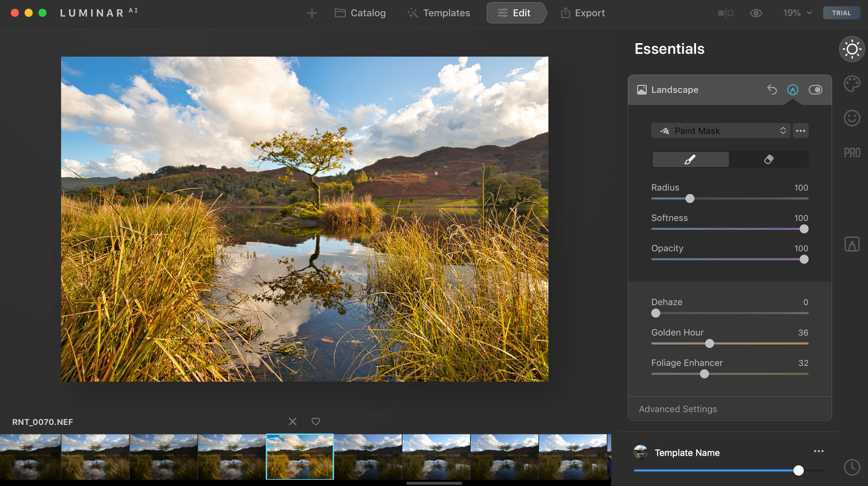868x486 pixels.
Task: Select the first filmstrip thumbnail
Action: point(30,457)
